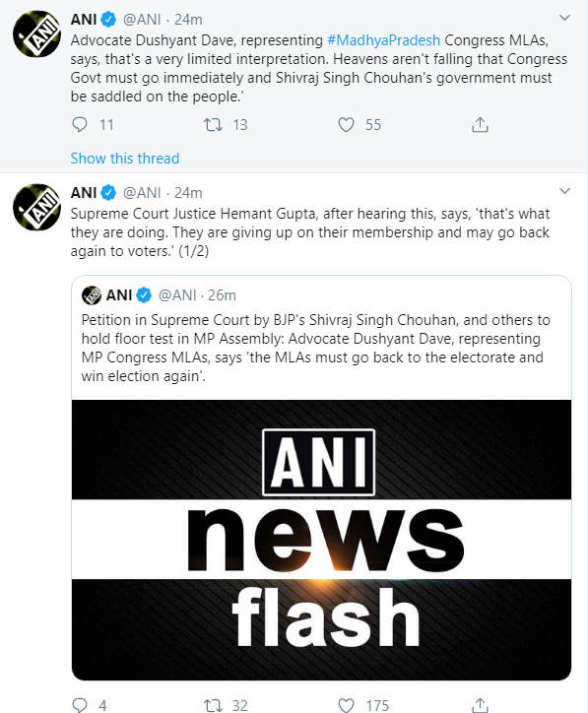Open ANI avatar on second tweet
Image resolution: width=588 pixels, height=713 pixels.
36,207
